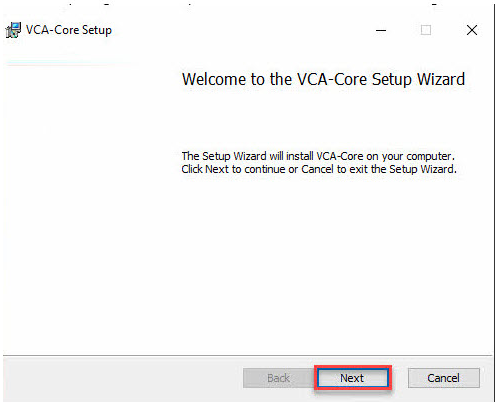Click the line starting 'Click Next to continue'
This screenshot has height=405, width=497.
[319, 169]
